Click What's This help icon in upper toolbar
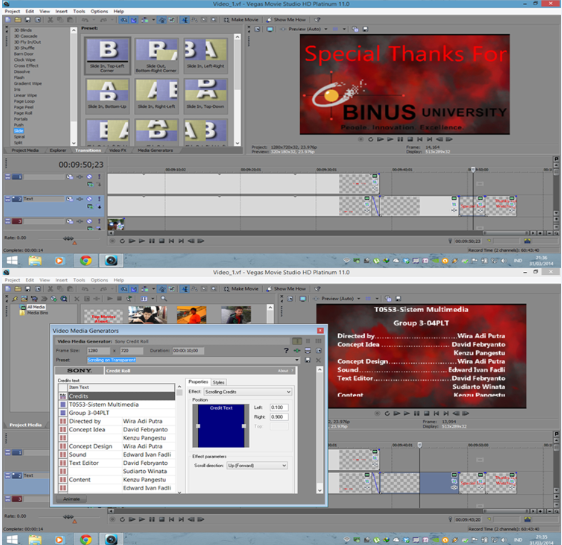Screen dimensions: 562x545 click(317, 20)
